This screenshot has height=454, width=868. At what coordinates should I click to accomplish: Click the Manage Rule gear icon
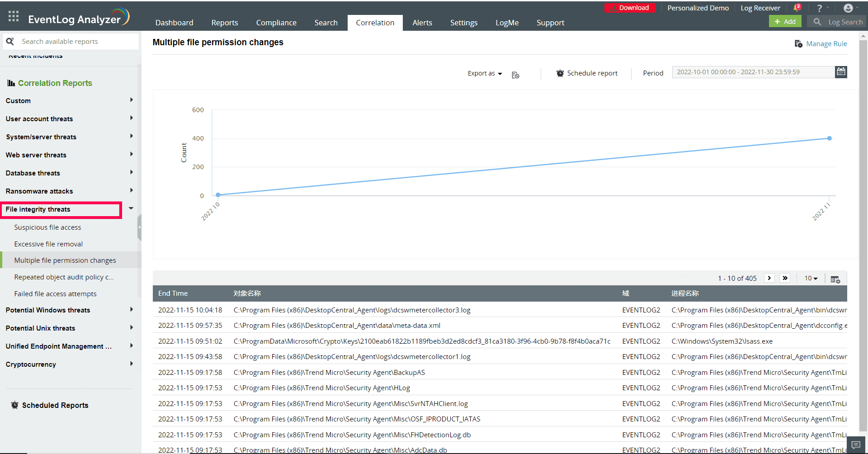798,44
